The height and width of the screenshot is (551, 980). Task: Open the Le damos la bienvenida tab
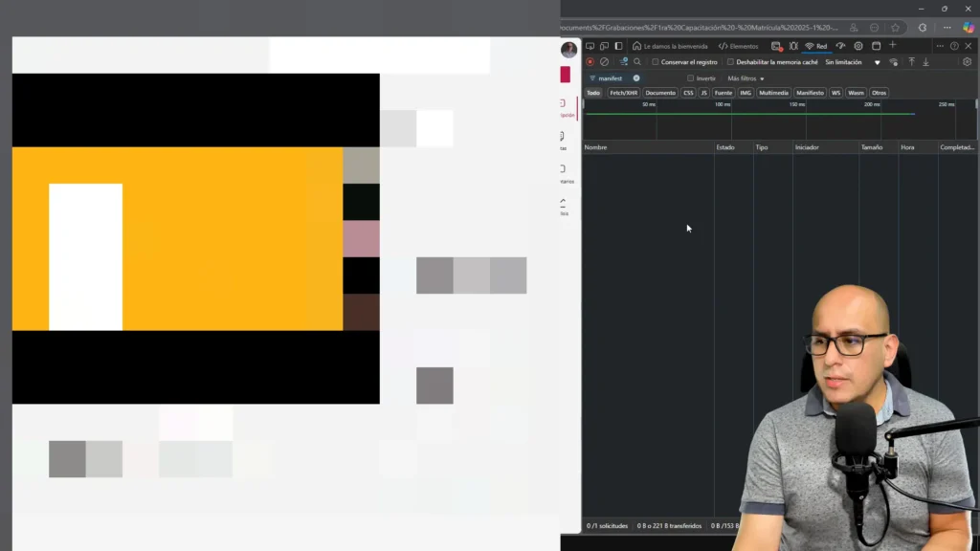click(x=670, y=46)
